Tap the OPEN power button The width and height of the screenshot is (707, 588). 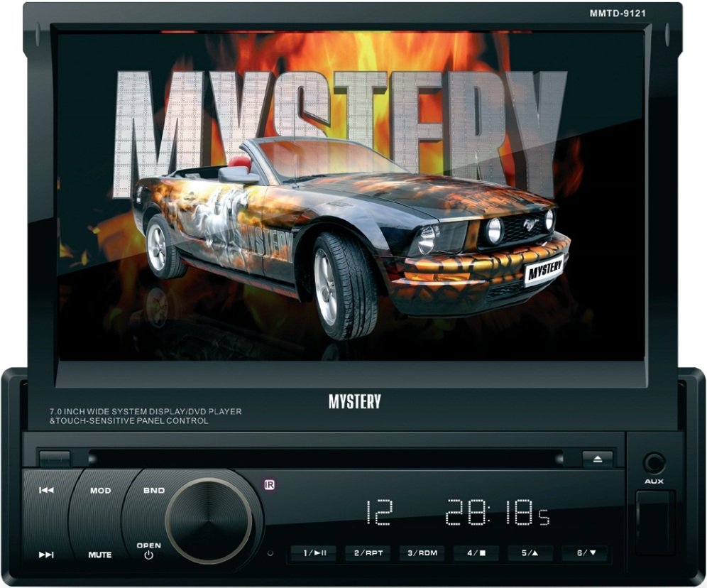click(149, 551)
